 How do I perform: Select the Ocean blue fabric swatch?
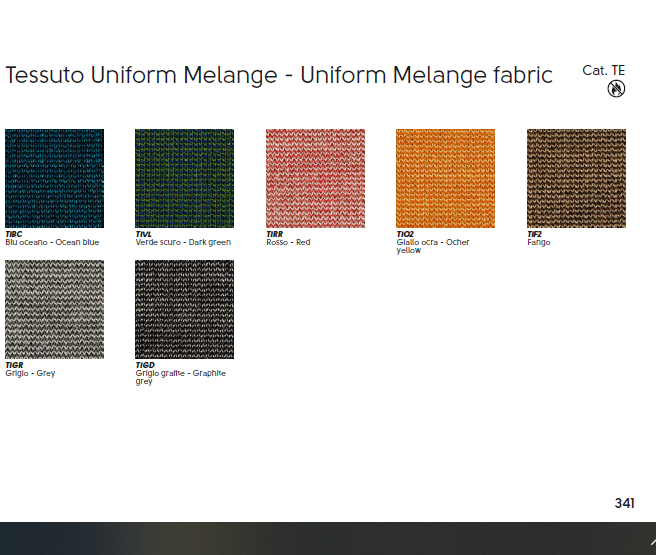pyautogui.click(x=54, y=178)
